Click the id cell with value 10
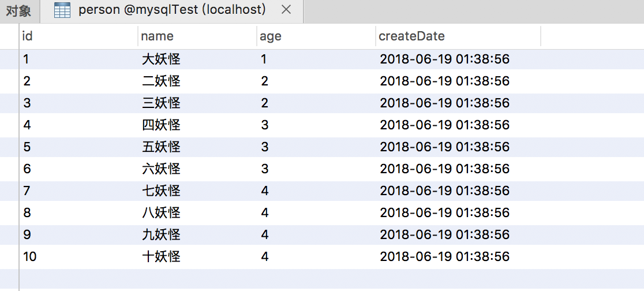 30,257
